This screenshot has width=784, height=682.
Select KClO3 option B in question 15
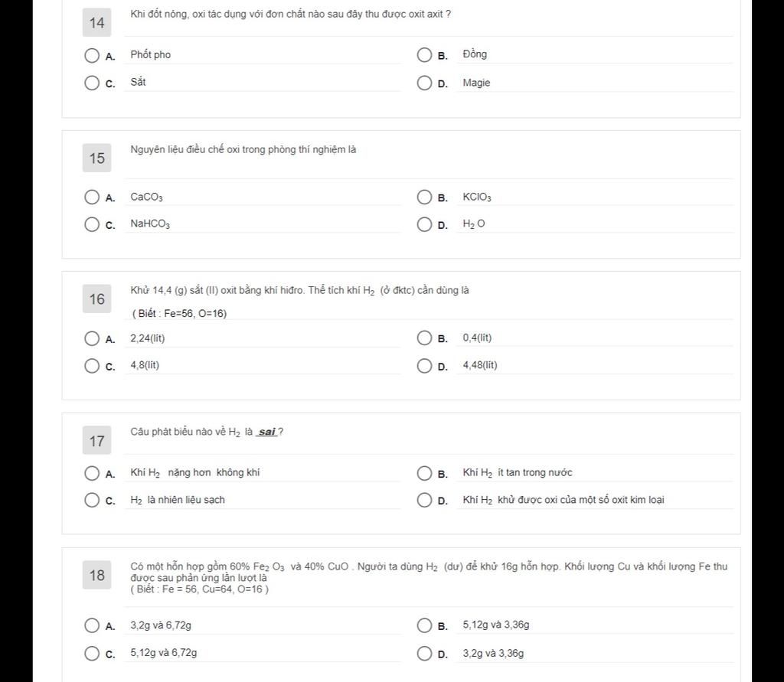(424, 197)
